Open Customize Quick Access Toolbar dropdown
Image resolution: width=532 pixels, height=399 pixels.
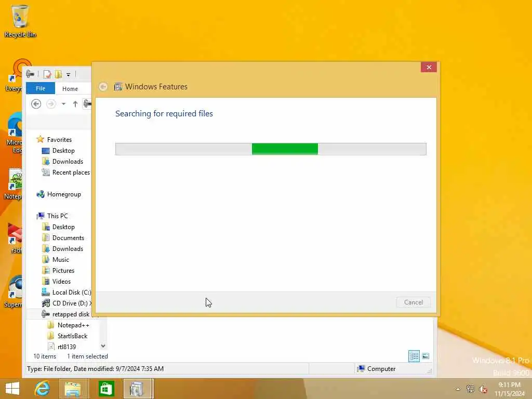tap(68, 74)
